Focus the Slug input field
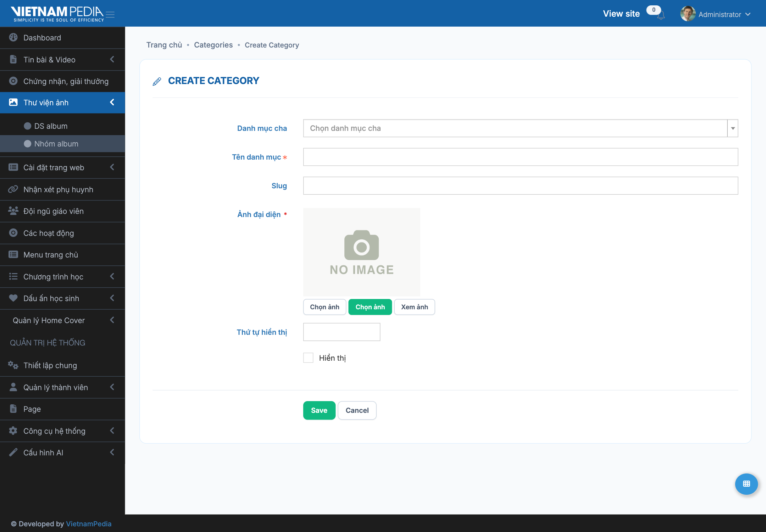This screenshot has height=532, width=766. (x=520, y=185)
